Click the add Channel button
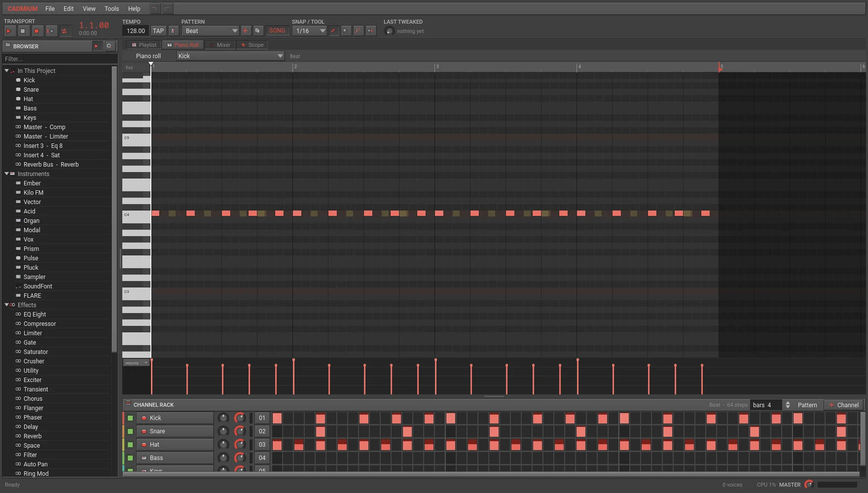Viewport: 868px width, 493px height. point(844,405)
